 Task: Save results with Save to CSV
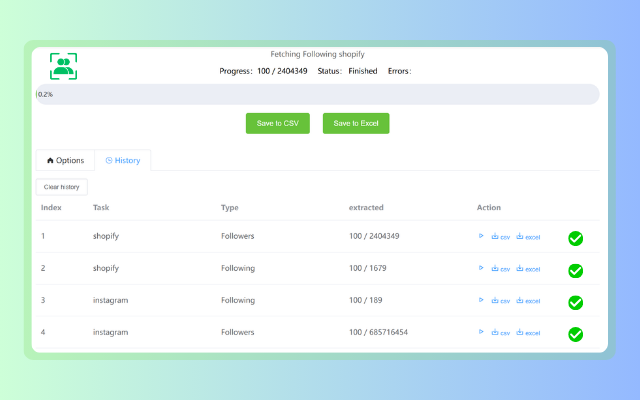click(278, 123)
